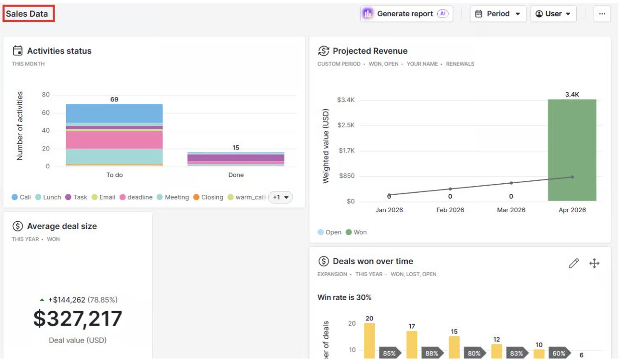Expand the +1 legend overflow dropdown
The image size is (621, 364).
[281, 197]
